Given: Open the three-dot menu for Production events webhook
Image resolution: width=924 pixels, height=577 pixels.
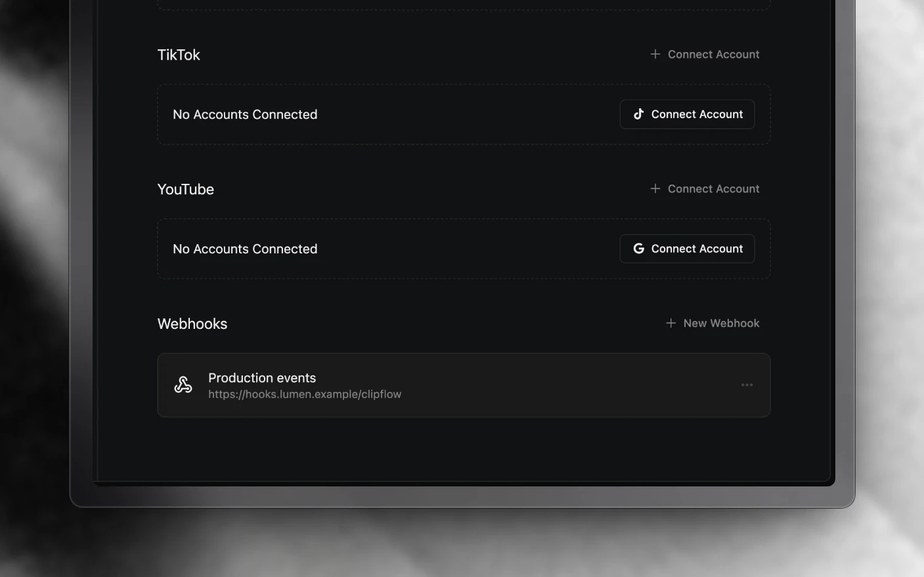Looking at the screenshot, I should 747,385.
